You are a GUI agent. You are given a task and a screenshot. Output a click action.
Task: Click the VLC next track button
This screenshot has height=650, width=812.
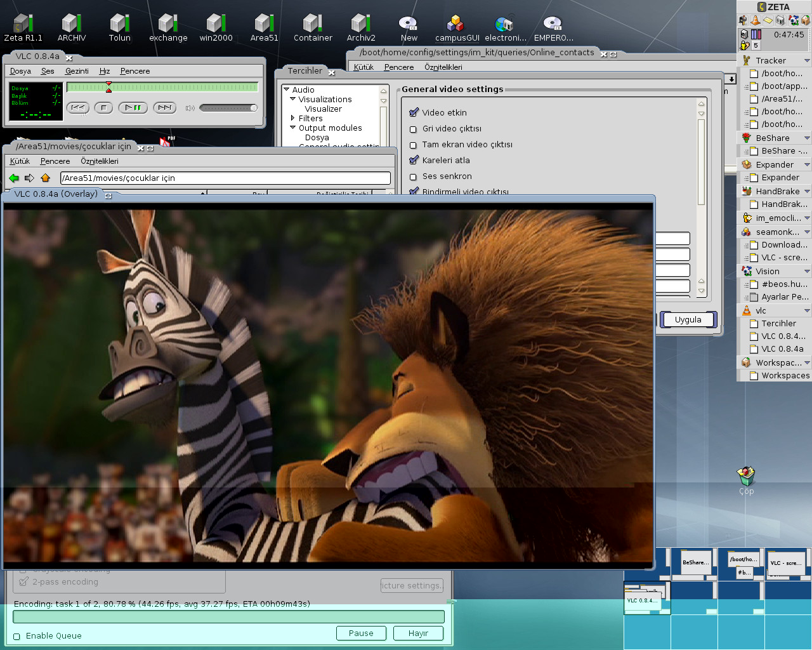point(164,108)
